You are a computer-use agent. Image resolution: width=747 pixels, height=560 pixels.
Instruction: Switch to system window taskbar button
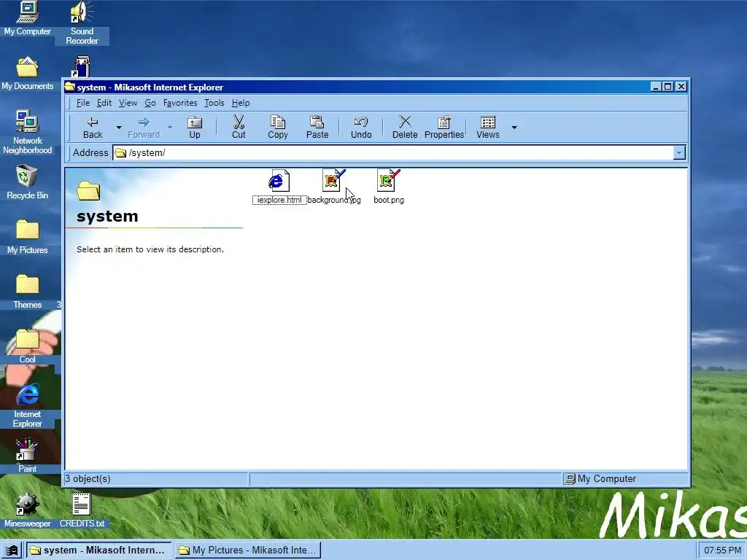(98, 551)
